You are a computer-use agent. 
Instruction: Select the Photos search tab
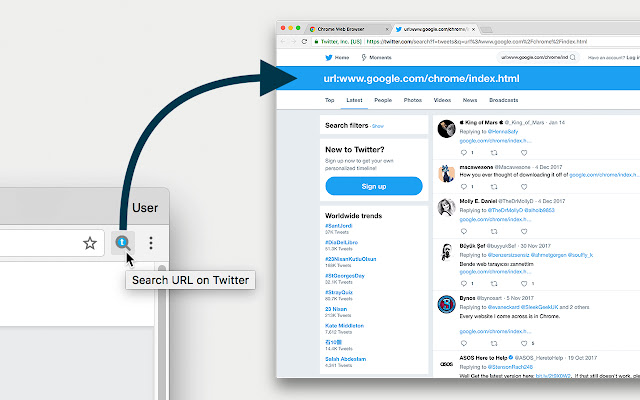coord(413,100)
